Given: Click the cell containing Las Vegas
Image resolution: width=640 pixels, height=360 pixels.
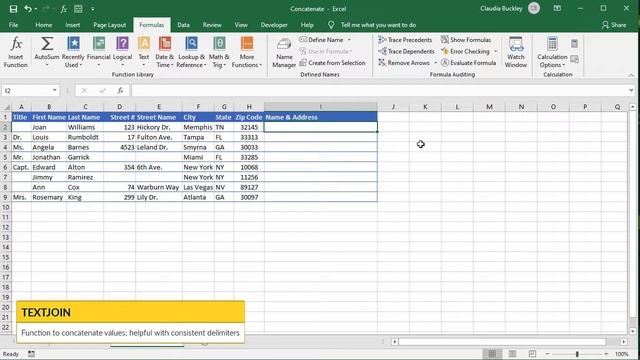Looking at the screenshot, I should tap(198, 187).
